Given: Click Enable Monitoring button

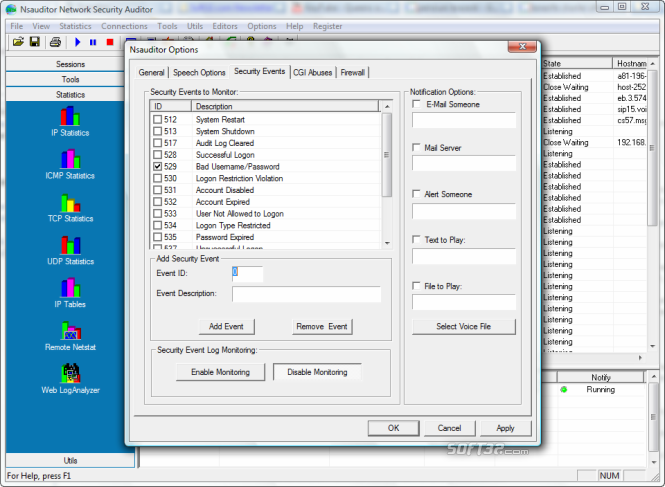Looking at the screenshot, I should 221,372.
